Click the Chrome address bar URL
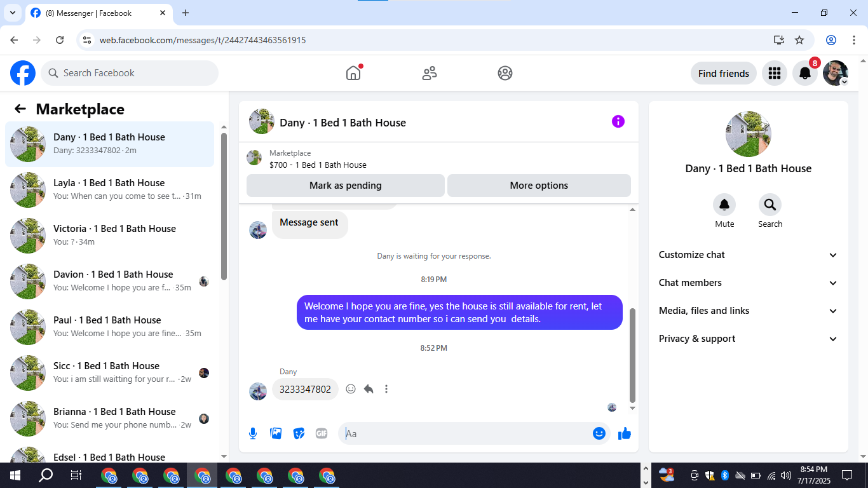Image resolution: width=868 pixels, height=488 pixels. click(x=203, y=40)
